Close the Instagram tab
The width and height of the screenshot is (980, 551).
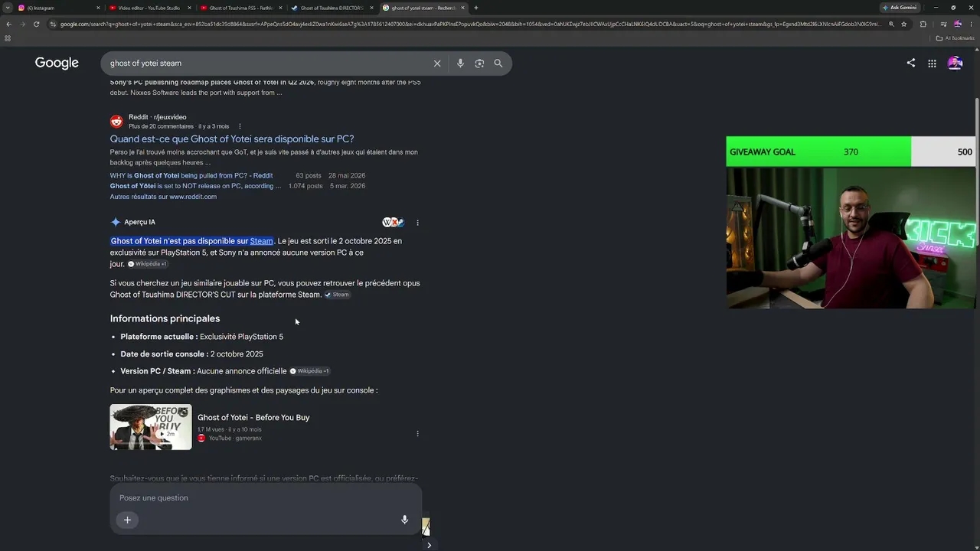click(x=98, y=8)
